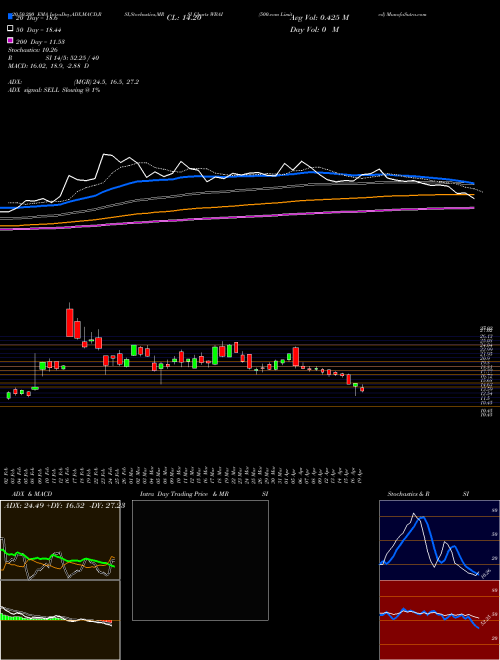
Task: Click the 'MACD: 16.02, 18.9, -2.88 D' readout
Action: pos(48,66)
